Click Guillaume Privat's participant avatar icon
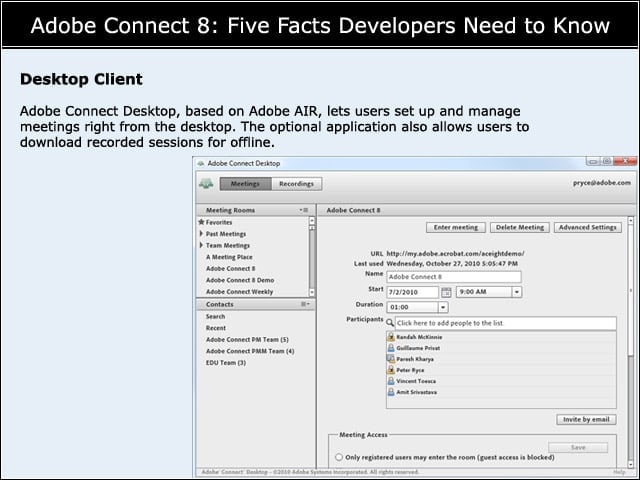 (x=391, y=348)
